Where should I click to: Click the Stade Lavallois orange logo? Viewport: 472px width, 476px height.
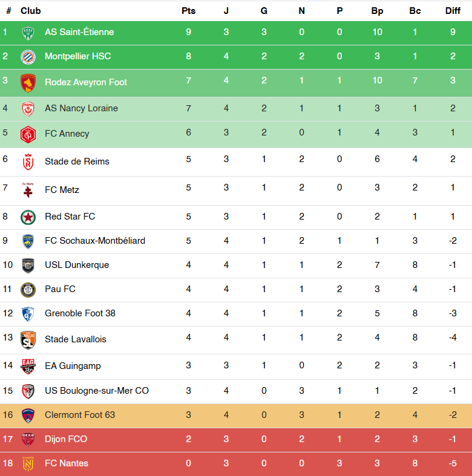click(28, 340)
